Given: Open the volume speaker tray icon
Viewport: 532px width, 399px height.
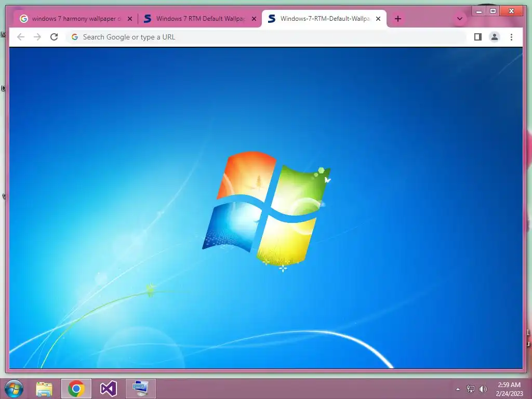Looking at the screenshot, I should (x=483, y=389).
